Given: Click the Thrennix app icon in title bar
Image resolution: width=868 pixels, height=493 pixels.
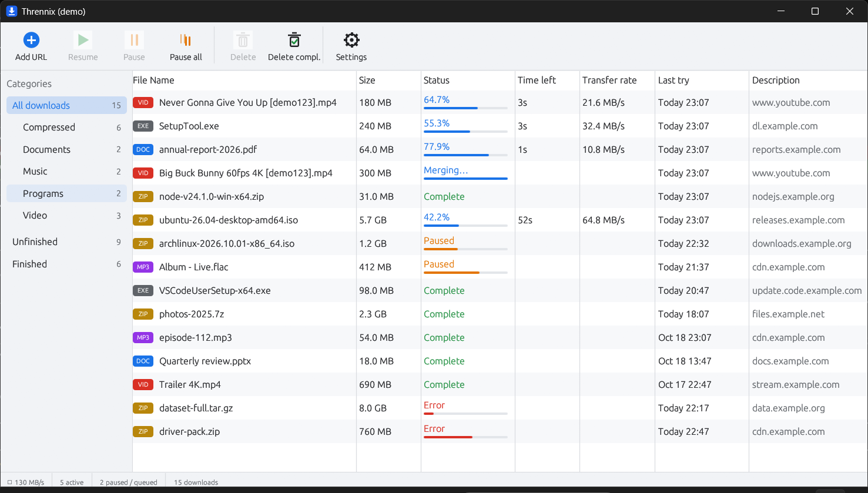Looking at the screenshot, I should [11, 11].
